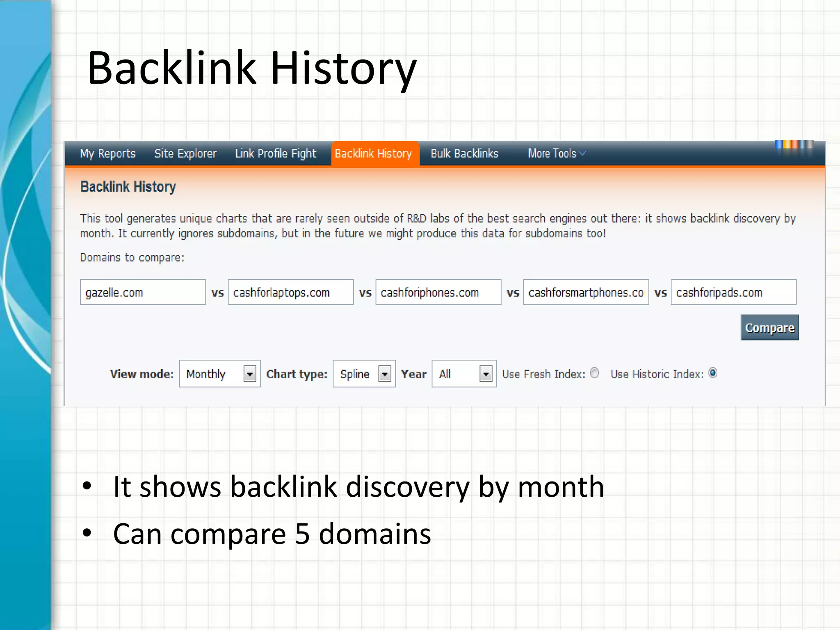Open the View mode Monthly dropdown

tap(219, 374)
